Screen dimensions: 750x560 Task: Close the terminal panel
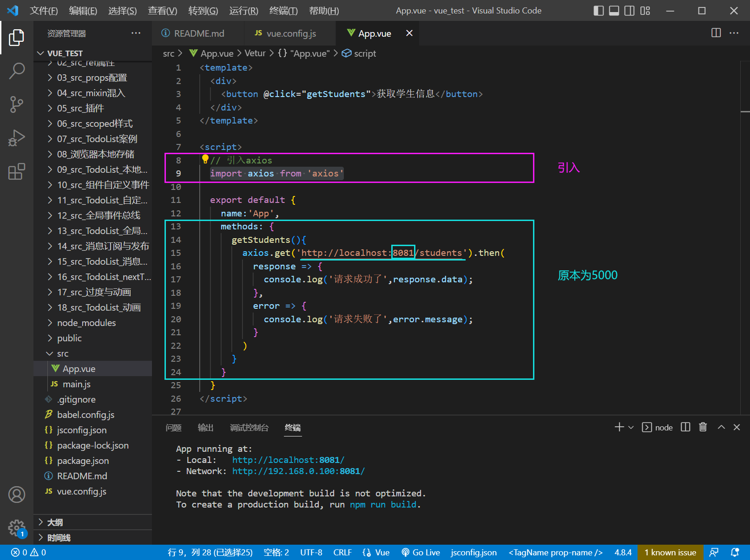point(737,427)
